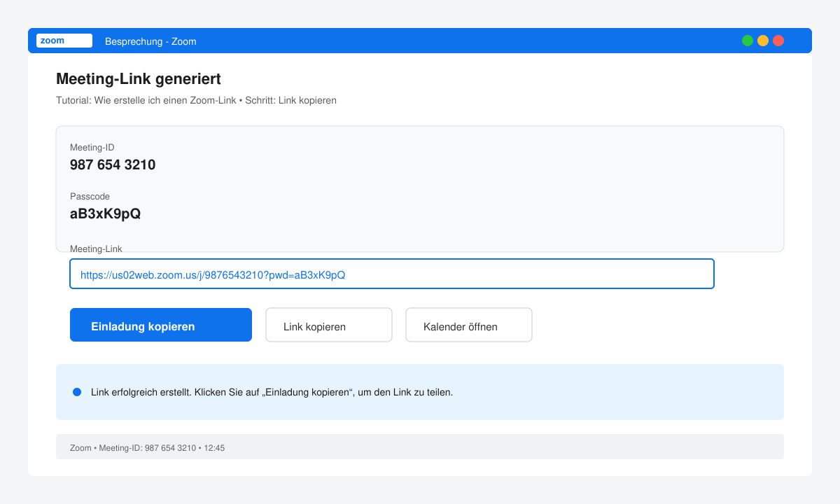The height and width of the screenshot is (504, 840).
Task: Click the "Einladung kopieren" button
Action: pos(161,325)
